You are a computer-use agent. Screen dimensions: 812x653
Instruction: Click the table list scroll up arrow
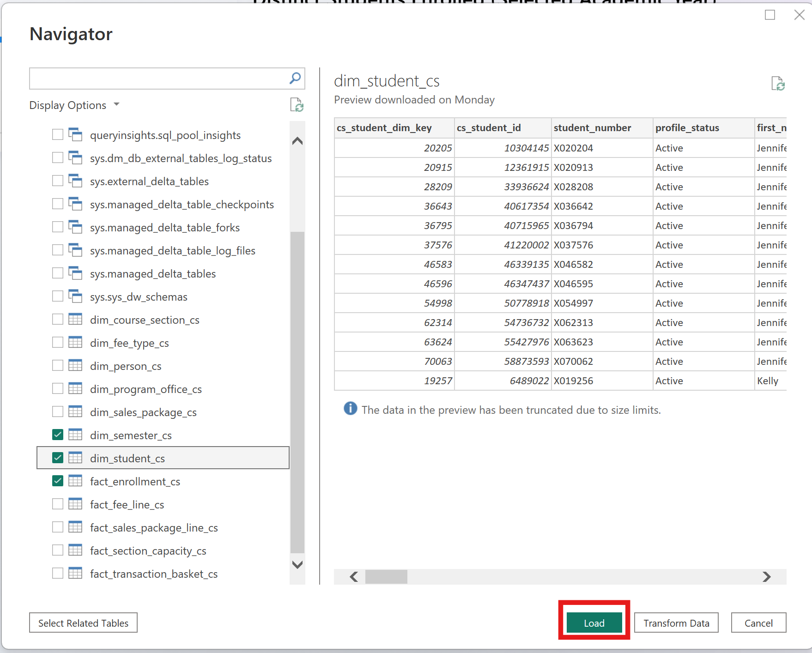point(297,141)
